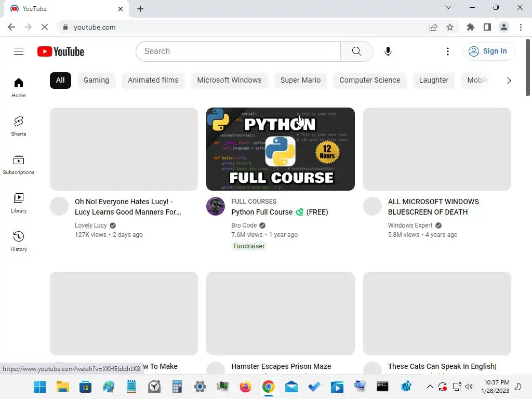Open Python Full Course video title

coord(280,212)
